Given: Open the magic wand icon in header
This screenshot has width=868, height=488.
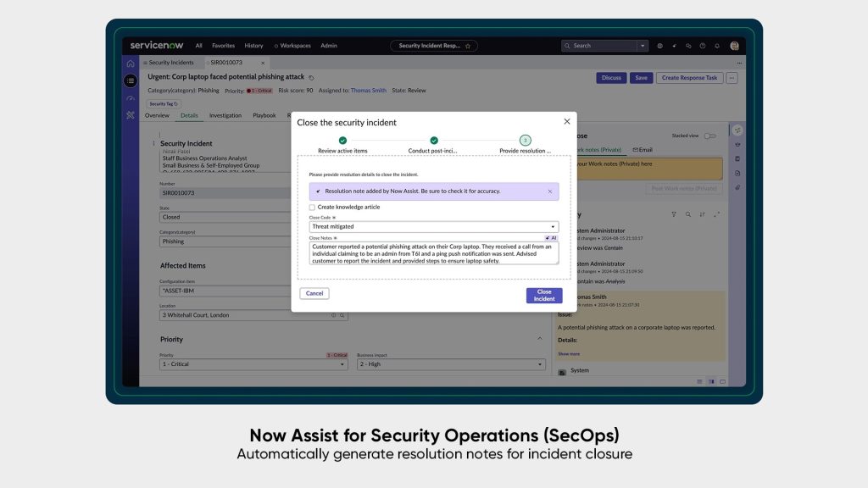Looking at the screenshot, I should coord(674,46).
